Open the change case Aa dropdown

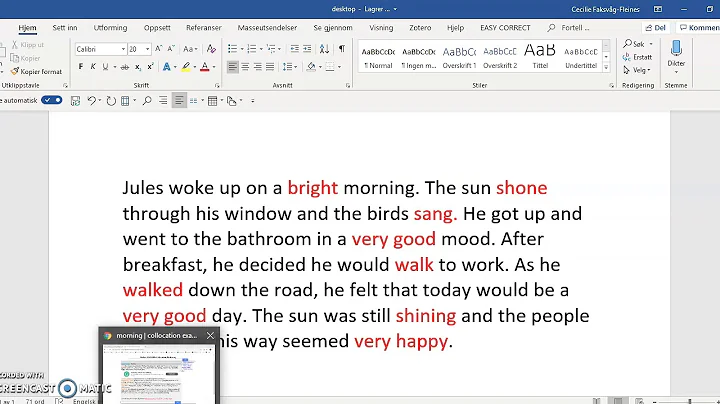pos(190,49)
